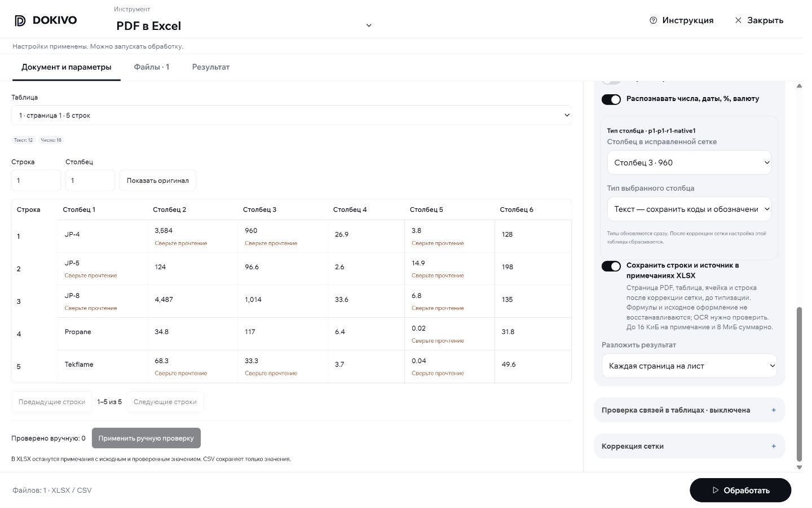Expand the Коррекция сетки section
Viewport: 812px width, 508px height.
(x=689, y=446)
